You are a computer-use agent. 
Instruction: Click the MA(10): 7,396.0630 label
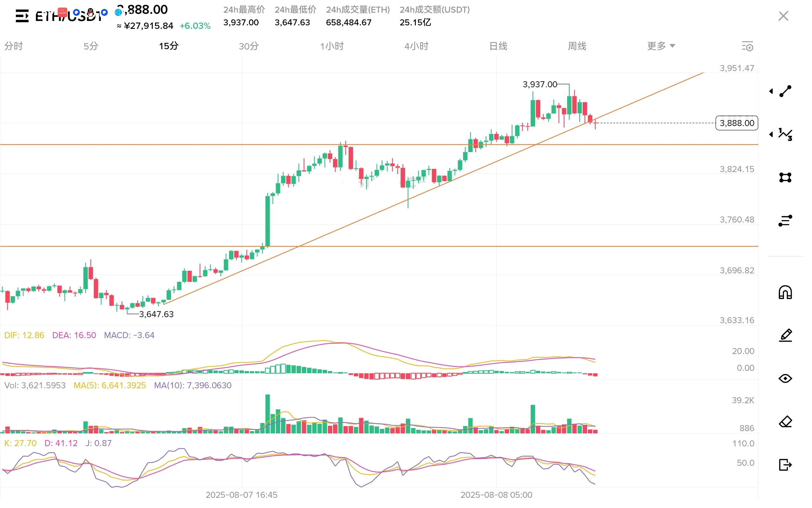coord(193,385)
